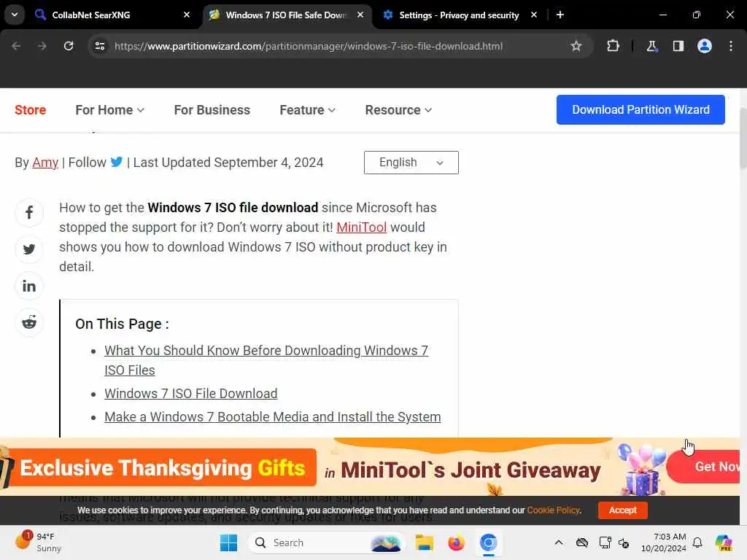Screen dimensions: 747x560
Task: Click the taskbar clock showing 7:03 AM
Action: coord(663,542)
